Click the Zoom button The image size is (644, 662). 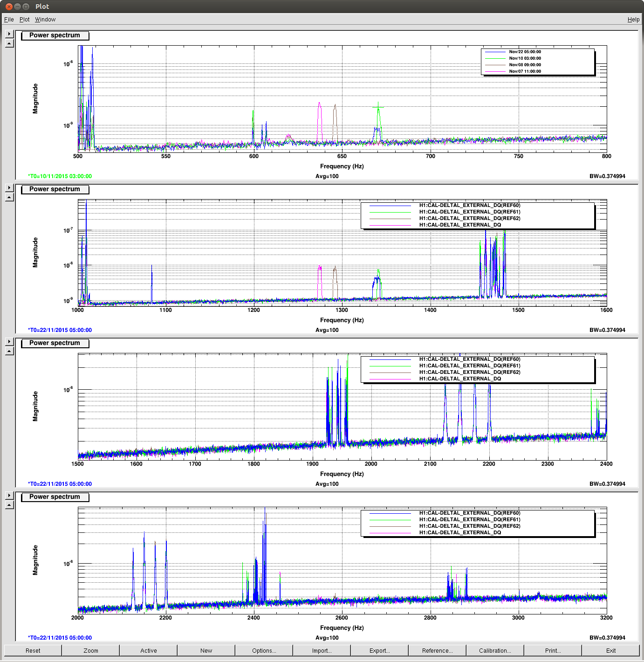[x=91, y=650]
